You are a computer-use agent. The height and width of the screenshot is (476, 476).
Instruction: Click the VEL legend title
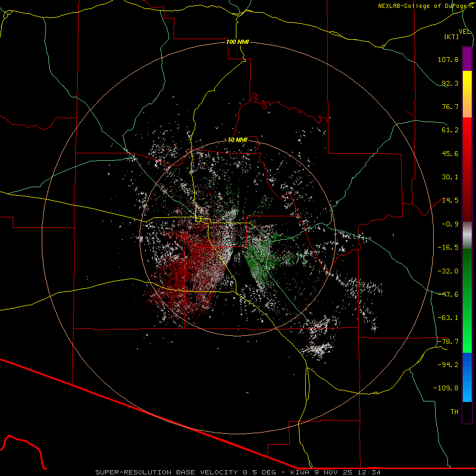[465, 32]
